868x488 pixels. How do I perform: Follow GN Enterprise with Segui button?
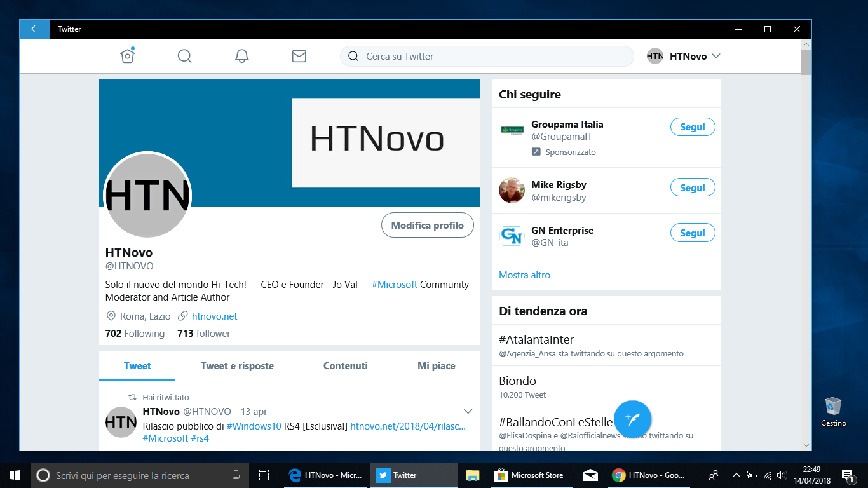693,233
